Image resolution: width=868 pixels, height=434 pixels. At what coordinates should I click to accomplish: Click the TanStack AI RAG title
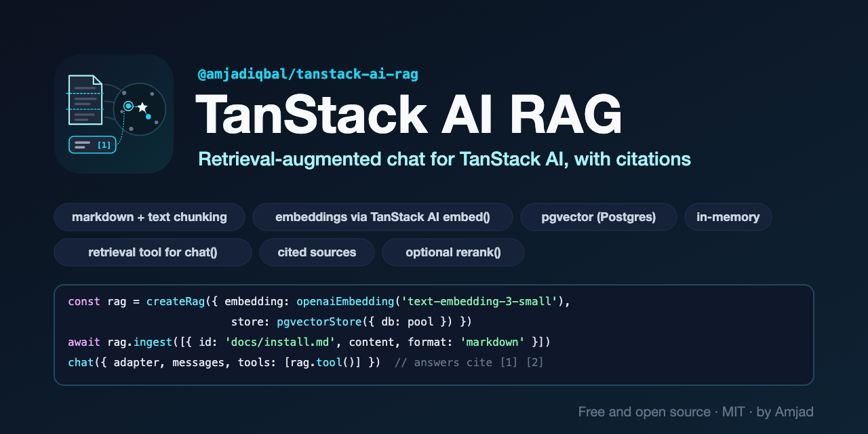409,114
